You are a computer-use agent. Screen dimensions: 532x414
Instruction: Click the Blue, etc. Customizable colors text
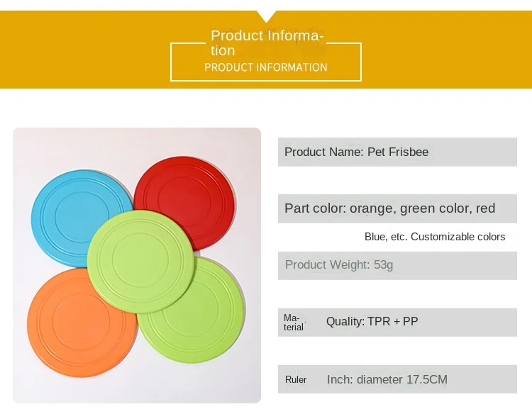(435, 237)
